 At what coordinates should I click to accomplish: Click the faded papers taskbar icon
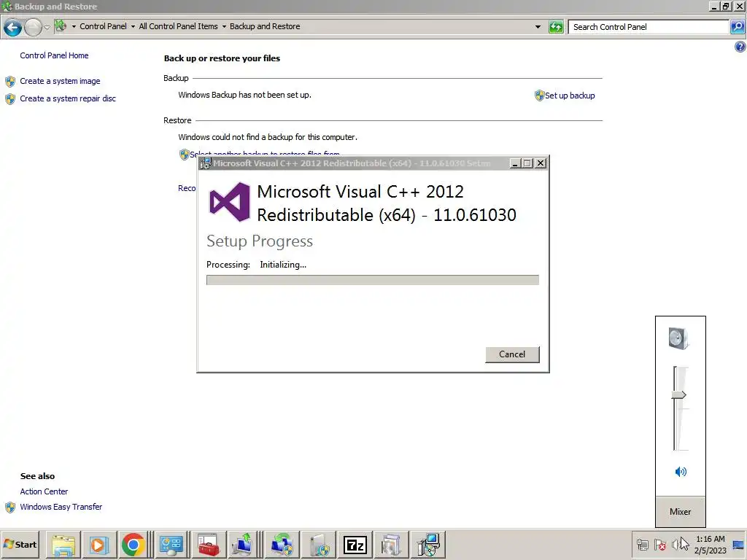[x=392, y=545]
